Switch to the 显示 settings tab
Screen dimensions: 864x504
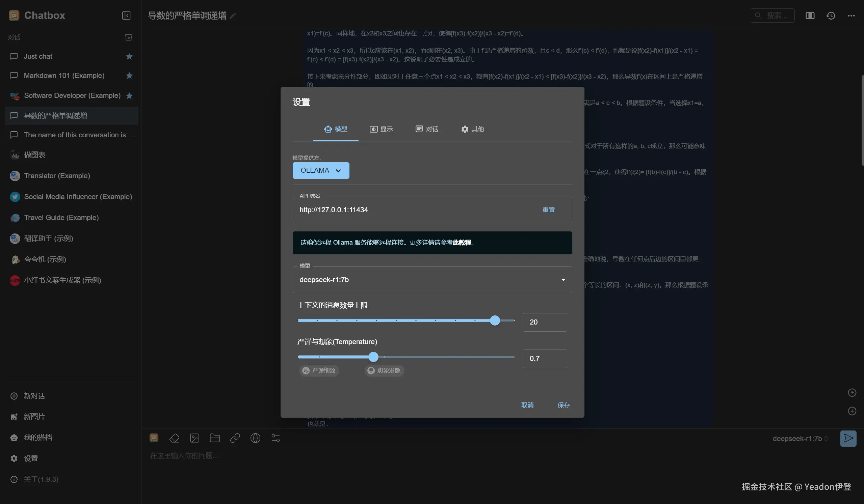(x=381, y=129)
